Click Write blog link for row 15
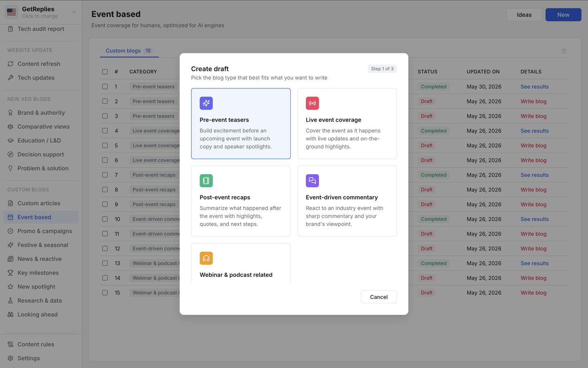Image resolution: width=588 pixels, height=368 pixels. 533,293
